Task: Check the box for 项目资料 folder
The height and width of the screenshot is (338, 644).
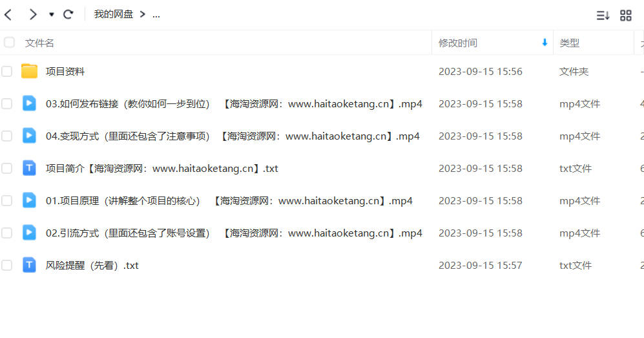Action: pyautogui.click(x=6, y=72)
